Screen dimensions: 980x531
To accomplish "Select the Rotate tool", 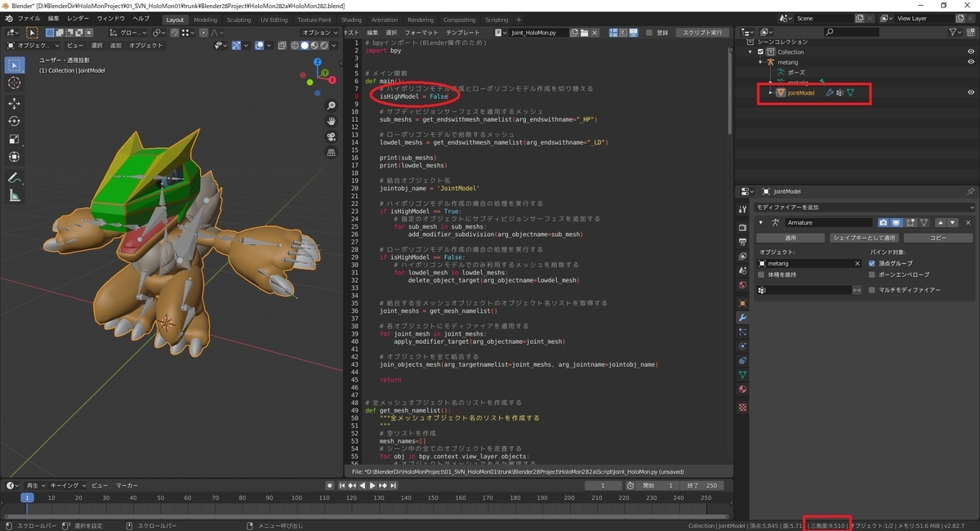I will [15, 121].
